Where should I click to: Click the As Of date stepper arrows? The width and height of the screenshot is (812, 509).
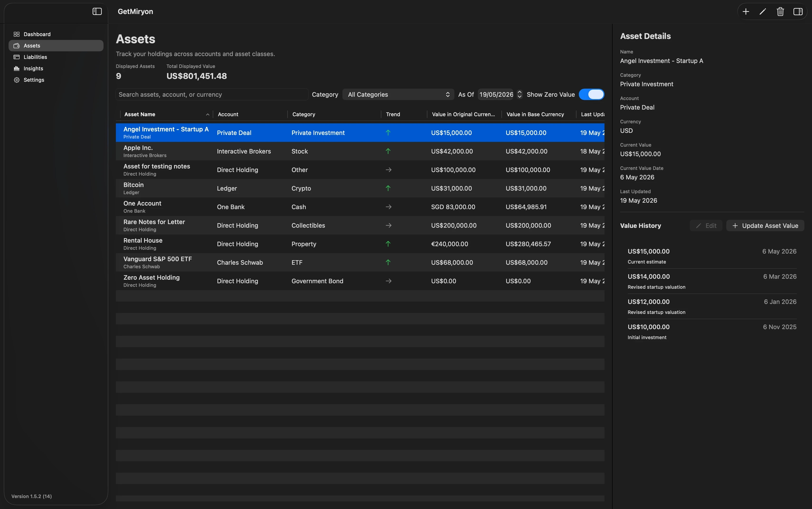519,95
